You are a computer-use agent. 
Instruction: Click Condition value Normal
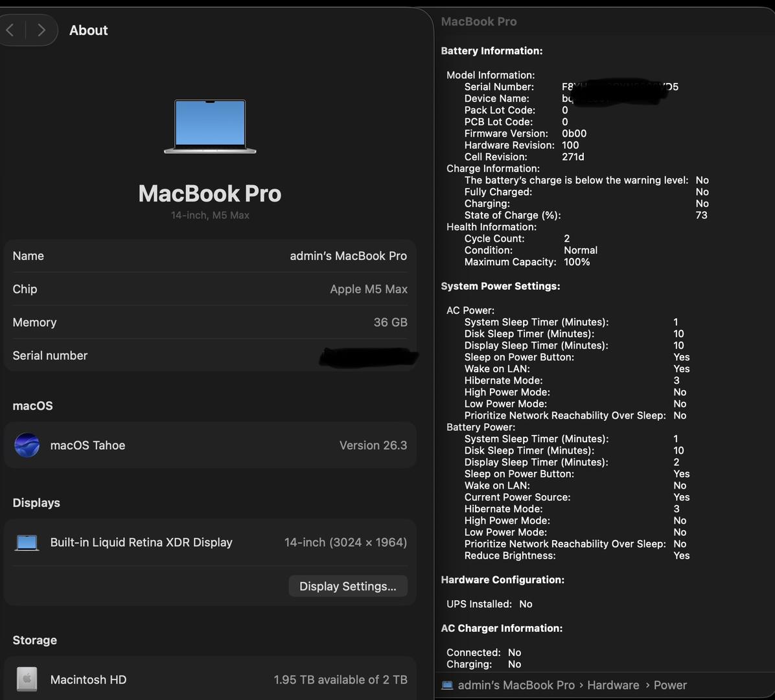[x=581, y=250]
